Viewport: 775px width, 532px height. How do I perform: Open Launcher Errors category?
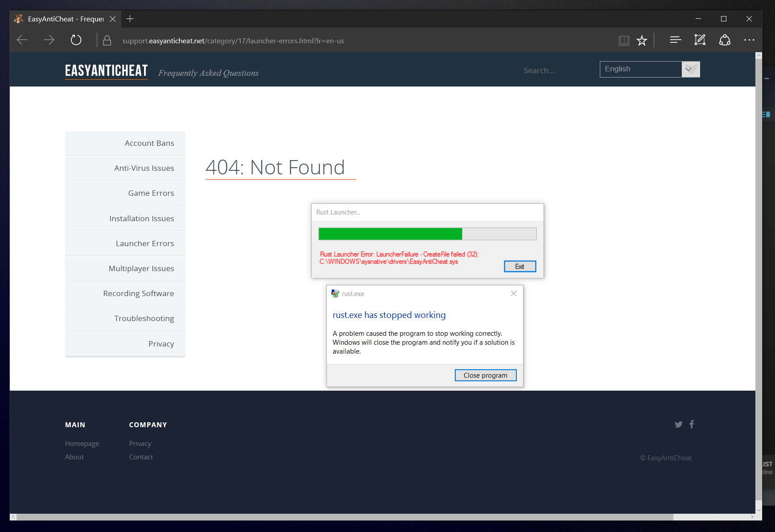[x=125, y=243]
